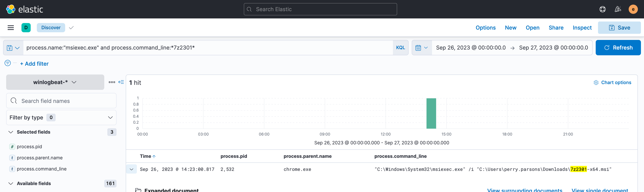644x192 pixels.
Task: Click New in the top menu
Action: click(510, 27)
